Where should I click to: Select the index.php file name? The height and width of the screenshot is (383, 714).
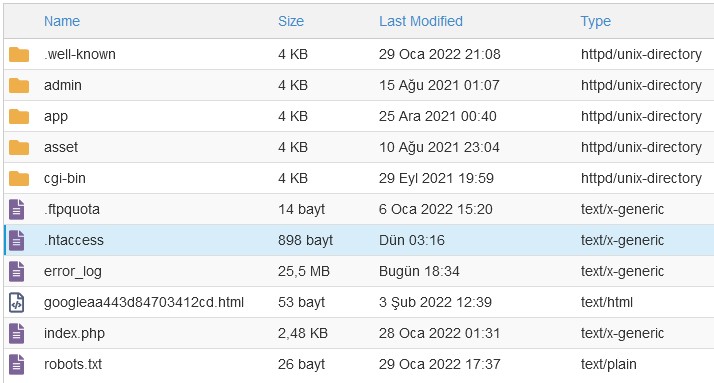tap(74, 333)
